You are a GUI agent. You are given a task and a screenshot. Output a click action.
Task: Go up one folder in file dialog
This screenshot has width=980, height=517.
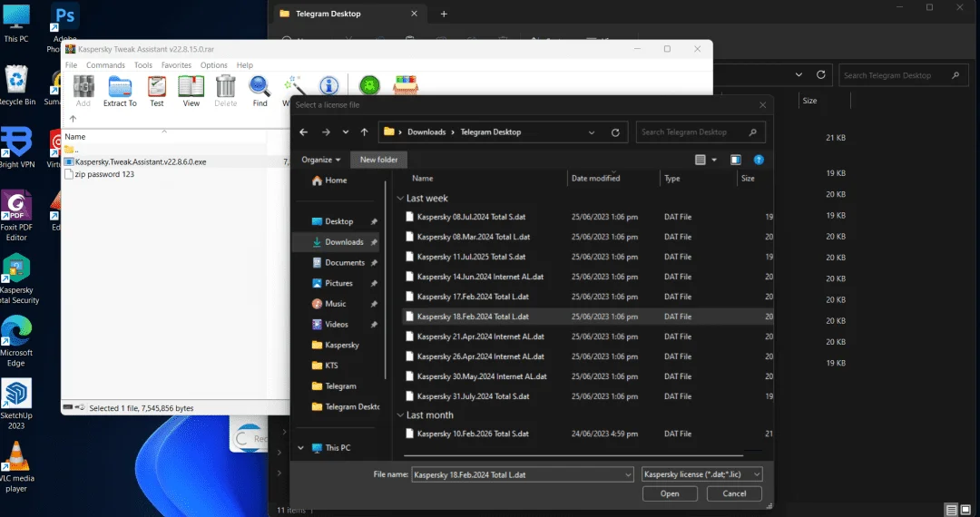(x=365, y=132)
